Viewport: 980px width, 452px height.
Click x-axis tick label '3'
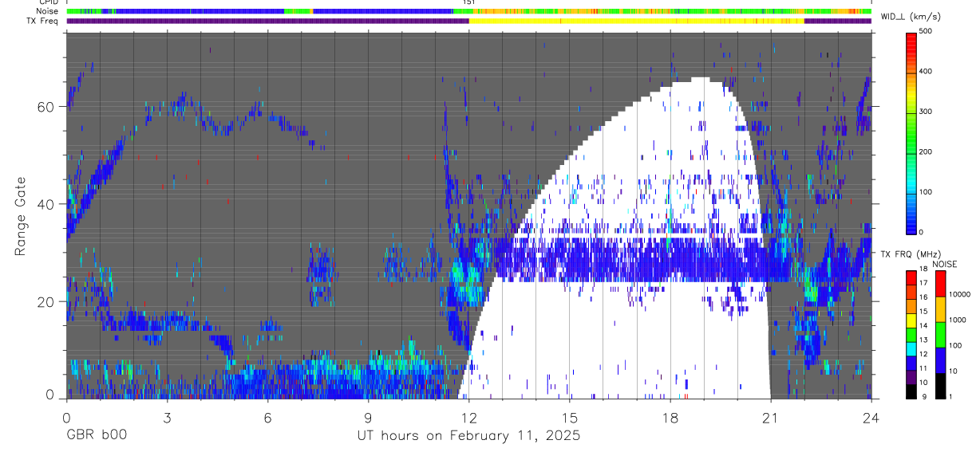click(x=167, y=417)
